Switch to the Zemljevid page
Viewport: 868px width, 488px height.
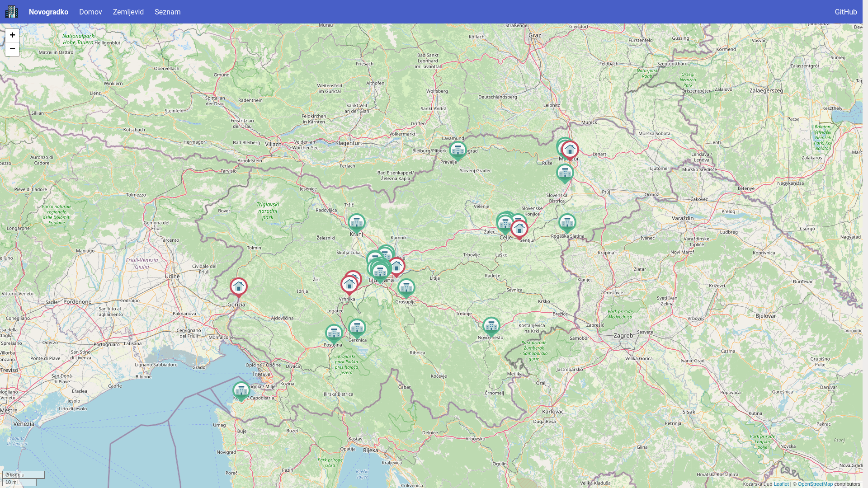point(128,12)
